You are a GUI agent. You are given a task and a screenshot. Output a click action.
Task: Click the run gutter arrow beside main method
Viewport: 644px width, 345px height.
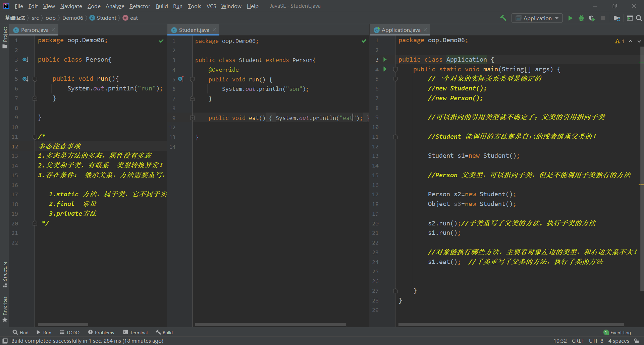385,69
